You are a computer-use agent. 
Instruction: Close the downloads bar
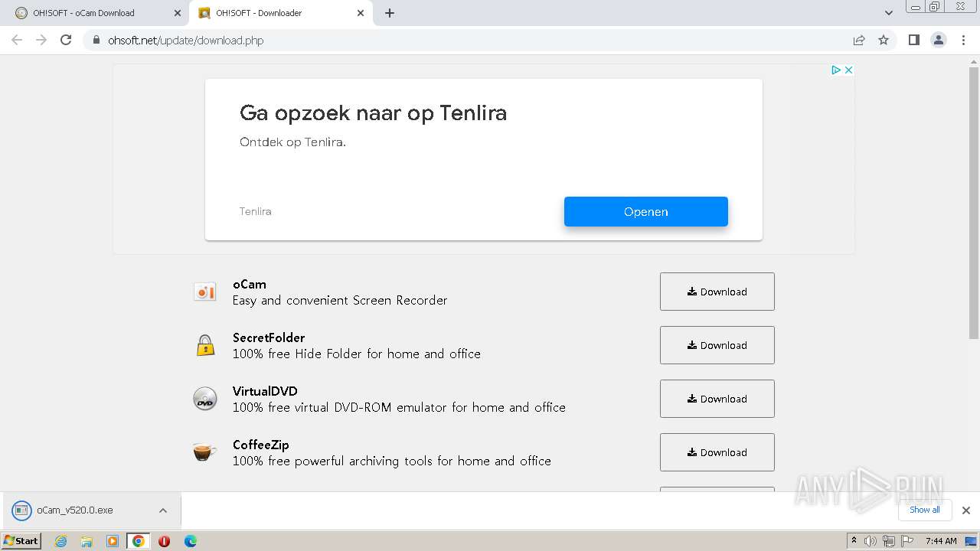[x=966, y=510]
